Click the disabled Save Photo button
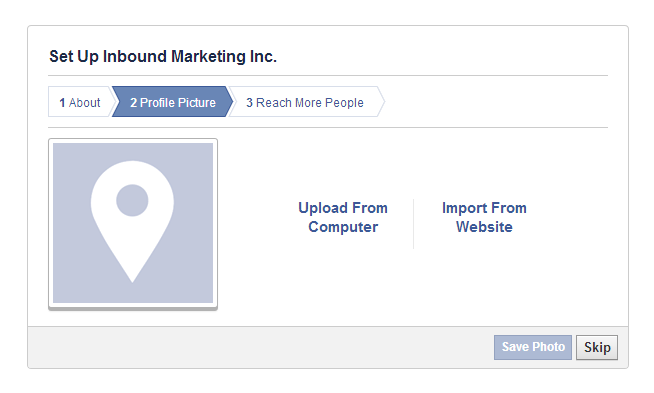Viewport: 654px width, 393px height. [533, 347]
